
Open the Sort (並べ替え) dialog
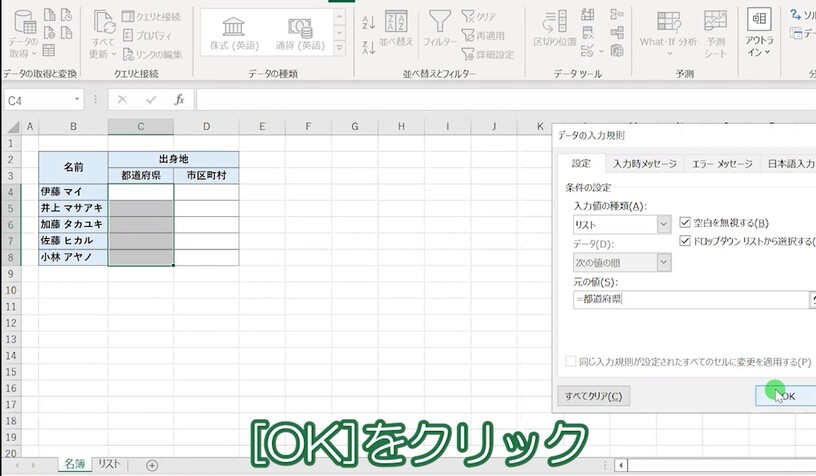pos(396,28)
